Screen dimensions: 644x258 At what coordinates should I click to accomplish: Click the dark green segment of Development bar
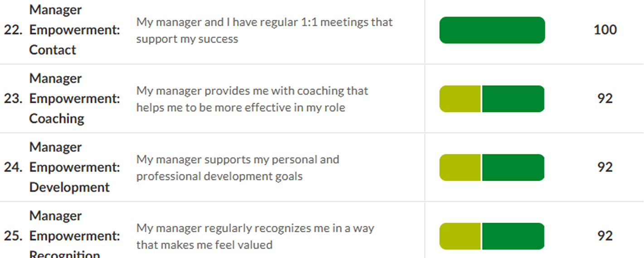click(513, 167)
